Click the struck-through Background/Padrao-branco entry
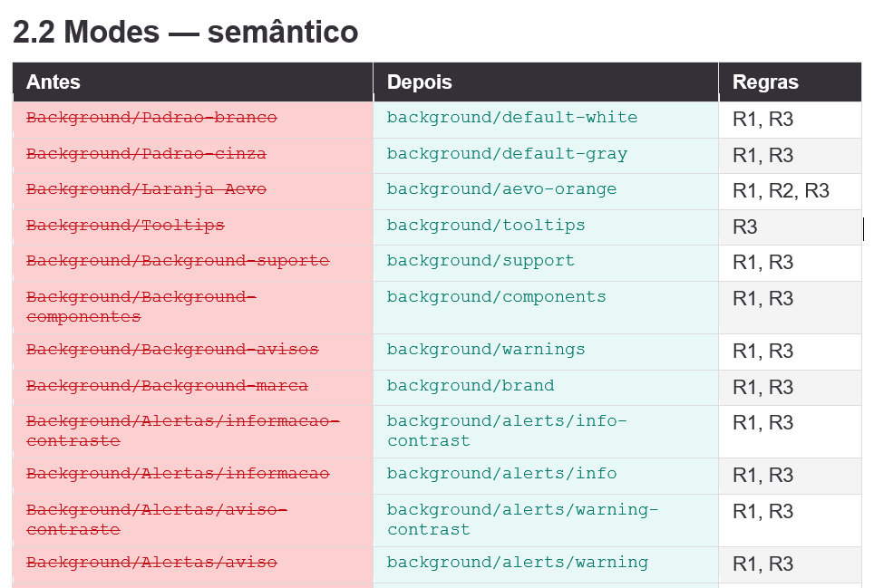This screenshot has height=588, width=874. click(x=151, y=118)
